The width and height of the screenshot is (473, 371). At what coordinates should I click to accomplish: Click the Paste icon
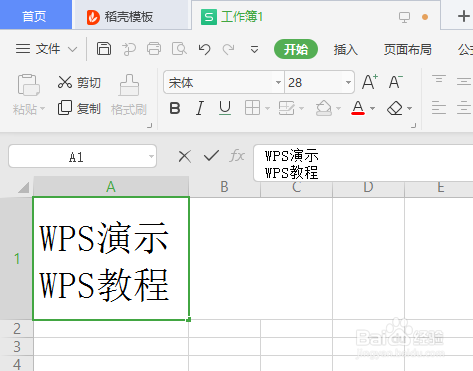pyautogui.click(x=28, y=85)
